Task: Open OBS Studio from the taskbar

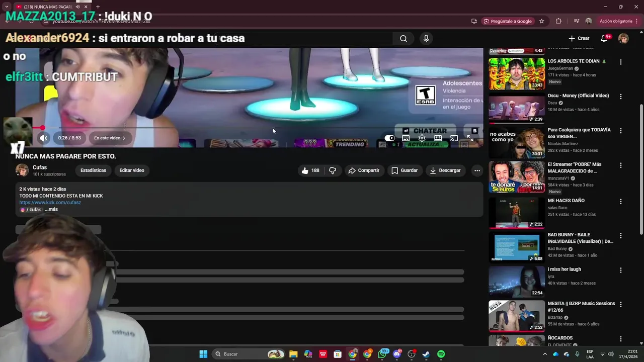Action: point(412,354)
